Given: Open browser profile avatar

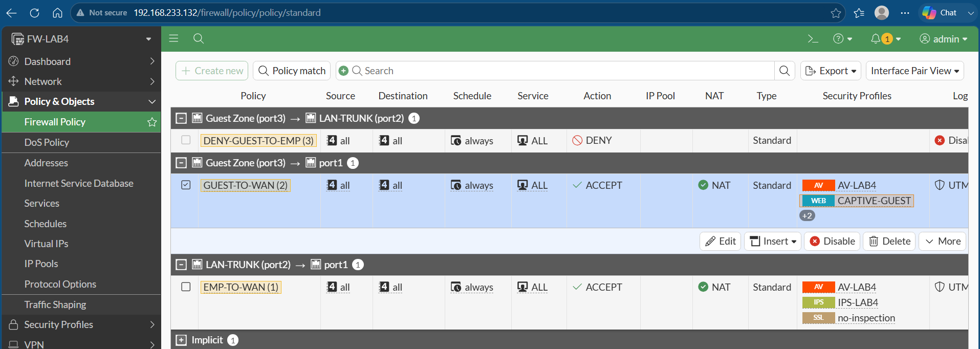Looking at the screenshot, I should [882, 13].
